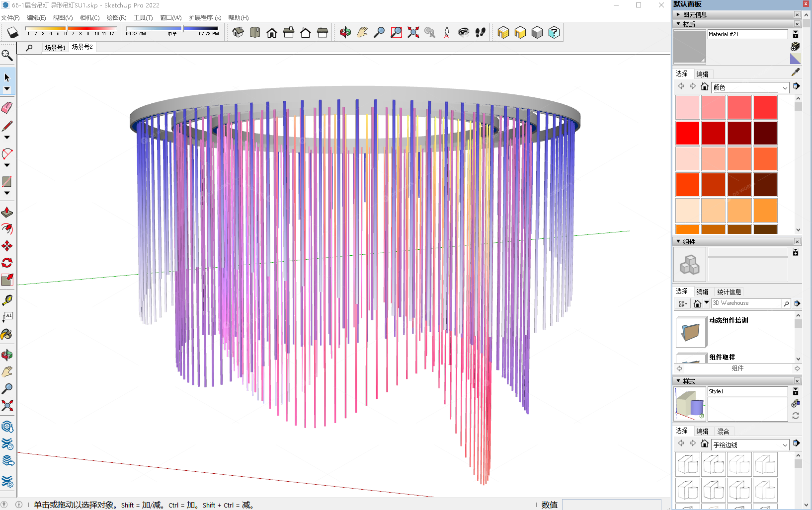Expand the 图元信息 panel
Image resolution: width=812 pixels, height=510 pixels.
coord(678,14)
